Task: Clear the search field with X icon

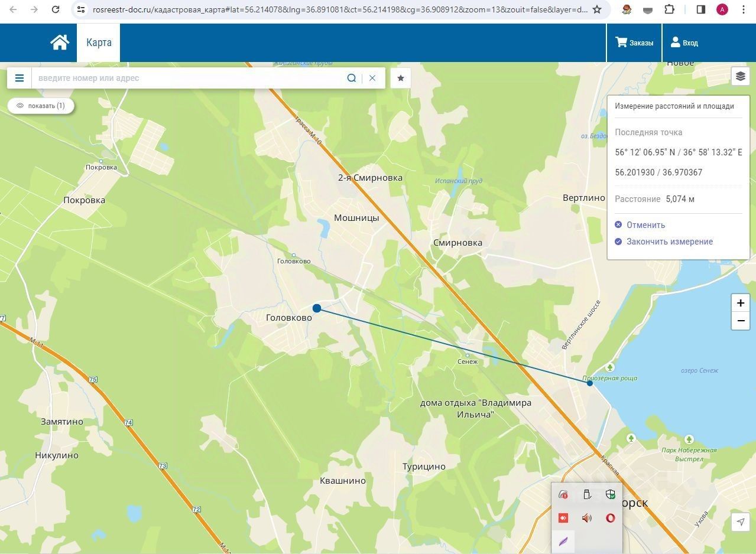Action: click(372, 78)
